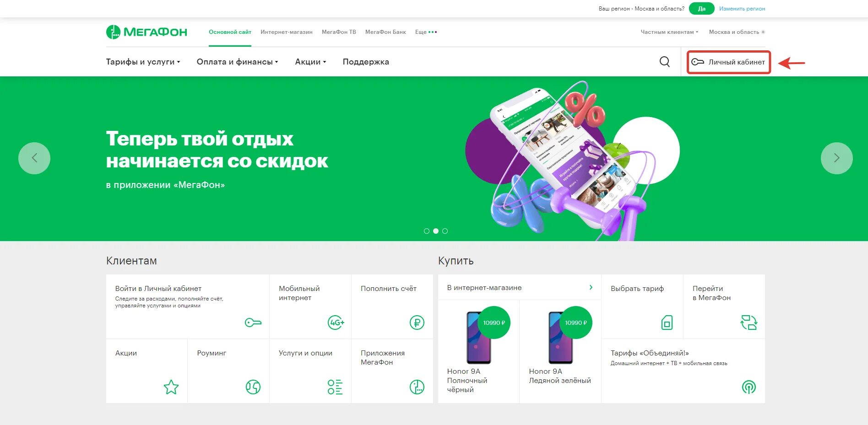Open Мобильный интернет card

click(x=310, y=307)
